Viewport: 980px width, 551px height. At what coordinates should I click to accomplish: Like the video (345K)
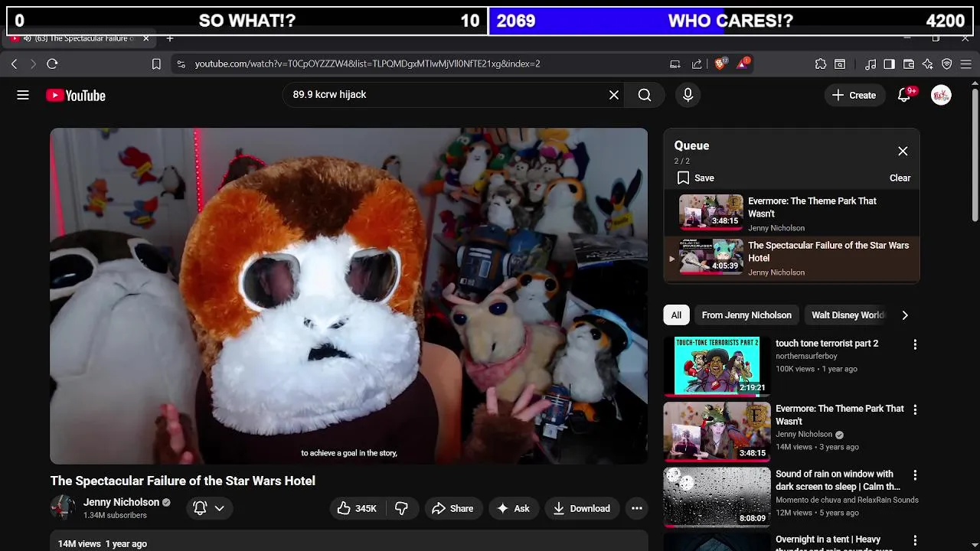click(358, 509)
